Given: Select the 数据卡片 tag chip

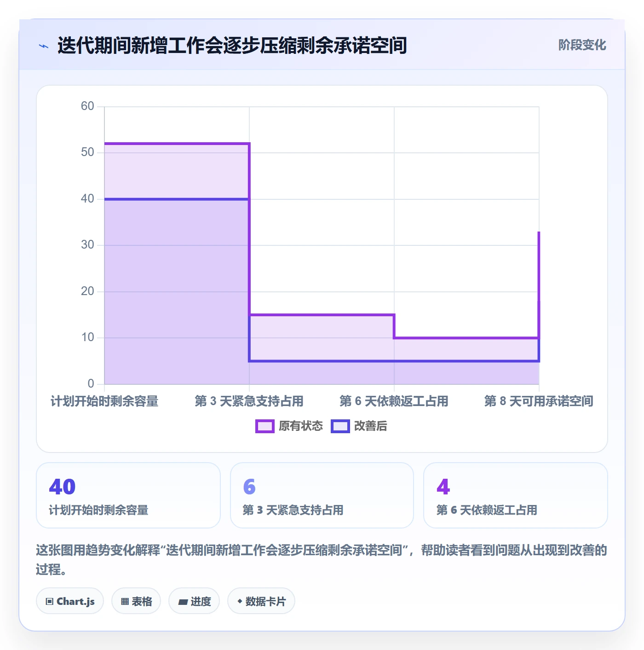Looking at the screenshot, I should click(261, 601).
